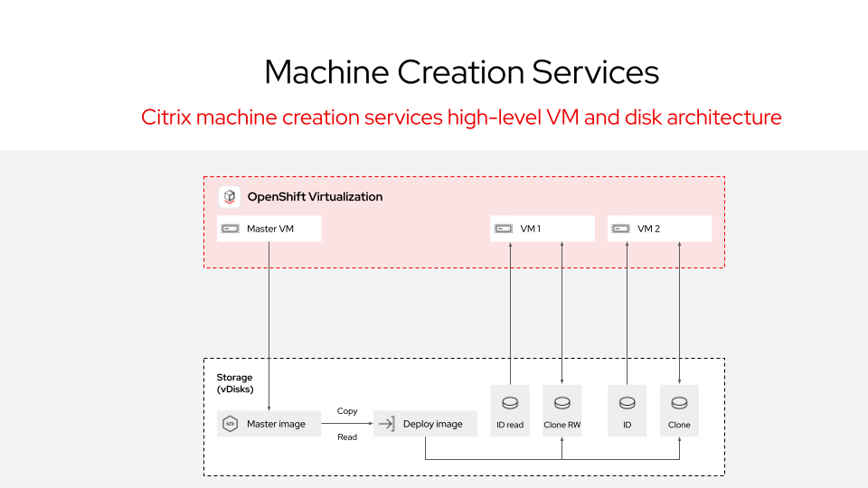Viewport: 868px width, 488px height.
Task: Click the Clone disk icon
Action: tap(679, 403)
